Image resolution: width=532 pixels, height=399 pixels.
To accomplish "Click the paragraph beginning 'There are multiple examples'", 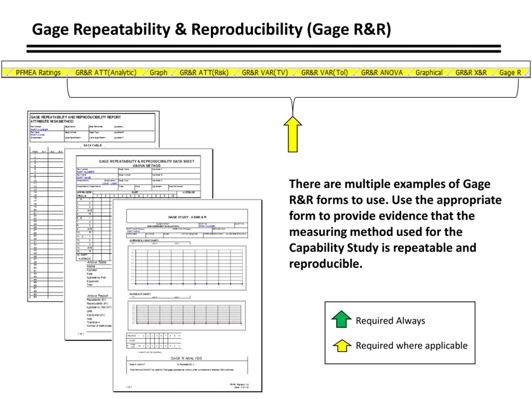I will 395,224.
